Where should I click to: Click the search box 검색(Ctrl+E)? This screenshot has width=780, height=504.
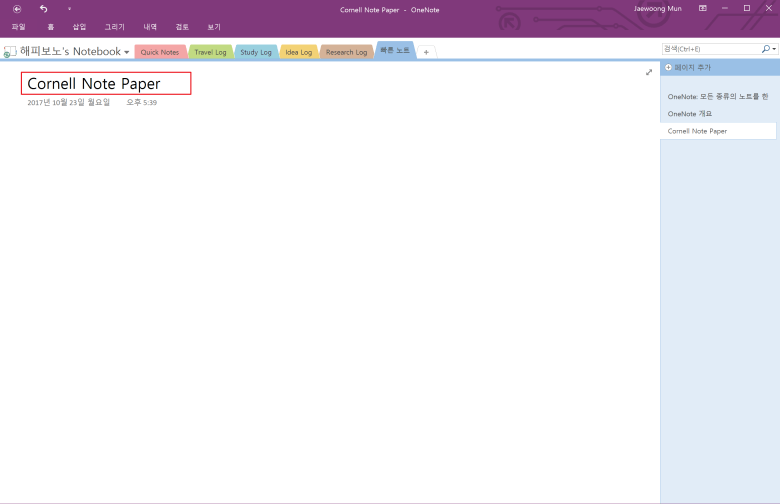[711, 49]
